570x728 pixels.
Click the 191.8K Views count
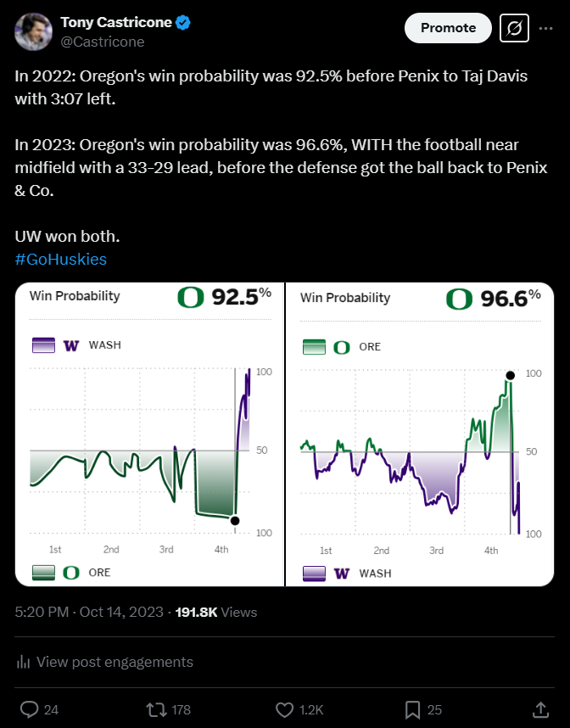coord(215,612)
